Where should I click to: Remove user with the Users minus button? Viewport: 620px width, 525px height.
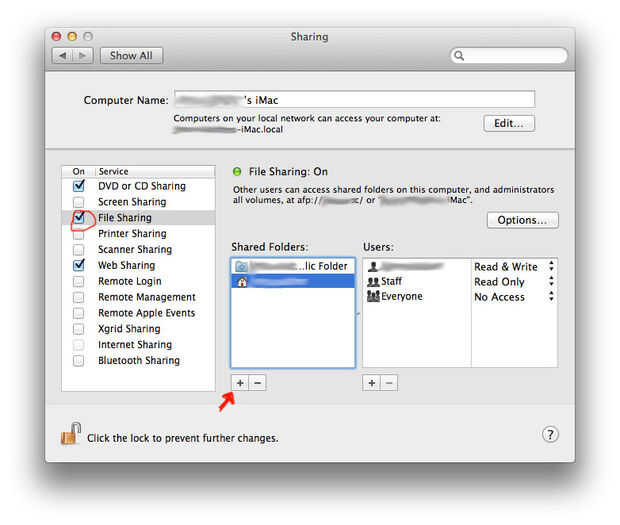(x=389, y=383)
